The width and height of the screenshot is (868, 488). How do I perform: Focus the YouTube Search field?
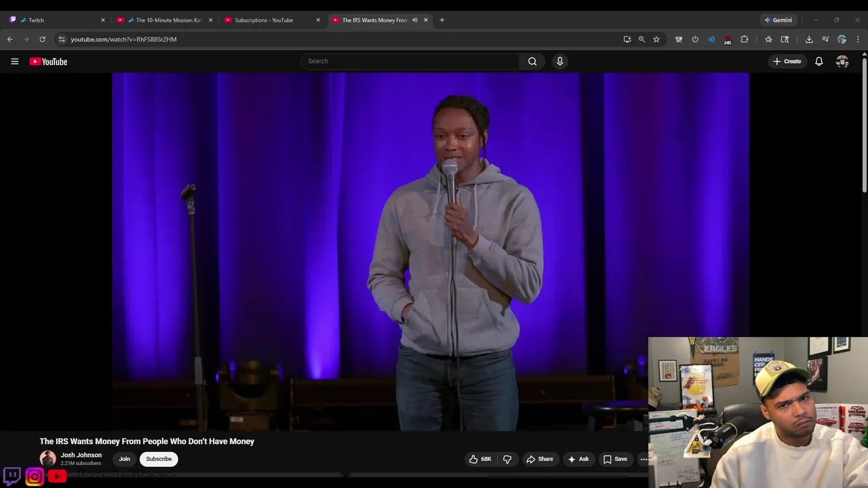coord(410,61)
